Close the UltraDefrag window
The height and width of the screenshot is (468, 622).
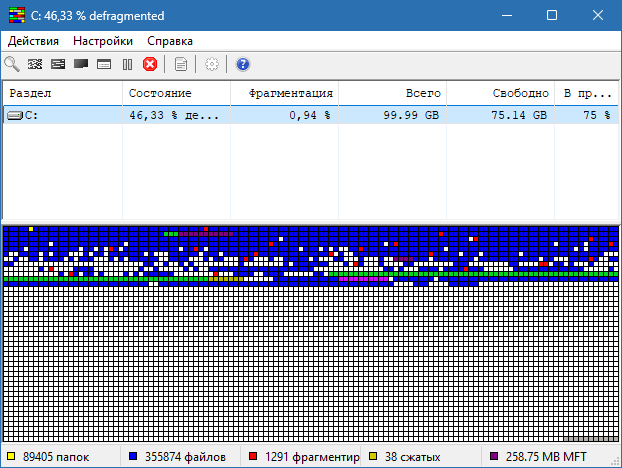[598, 15]
